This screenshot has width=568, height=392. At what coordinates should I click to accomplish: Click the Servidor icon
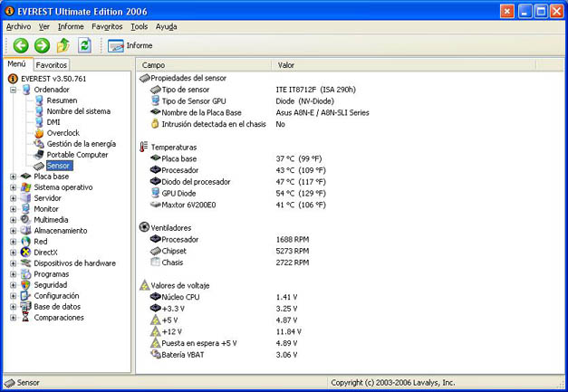[x=25, y=198]
